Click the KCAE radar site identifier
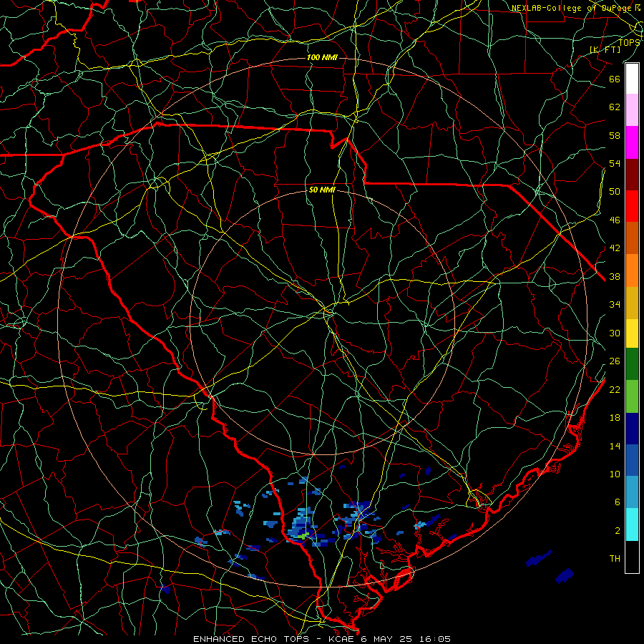This screenshot has width=644, height=644. coord(342,639)
